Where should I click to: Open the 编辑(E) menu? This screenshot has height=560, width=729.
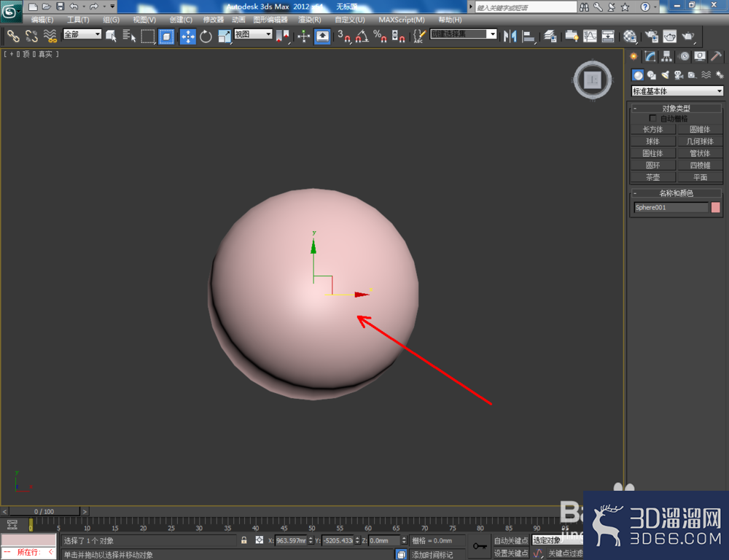tap(42, 20)
